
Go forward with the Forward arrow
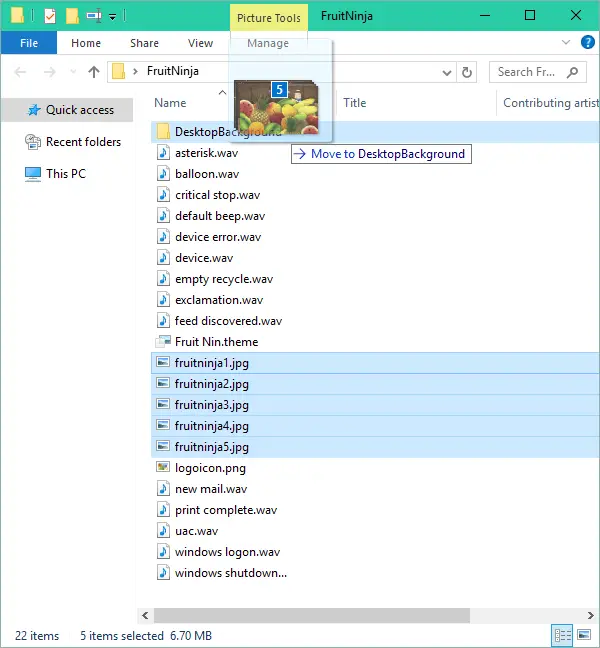pos(50,72)
